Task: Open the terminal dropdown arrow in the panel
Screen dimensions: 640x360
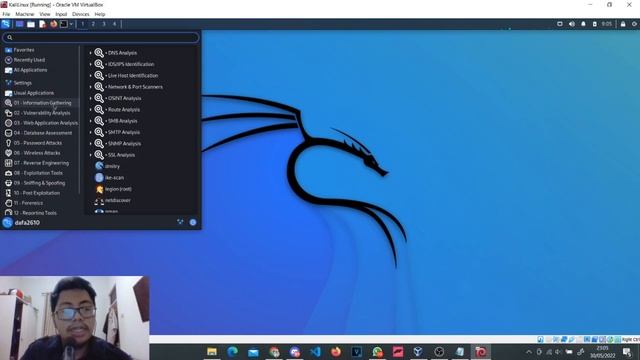Action: pyautogui.click(x=71, y=24)
